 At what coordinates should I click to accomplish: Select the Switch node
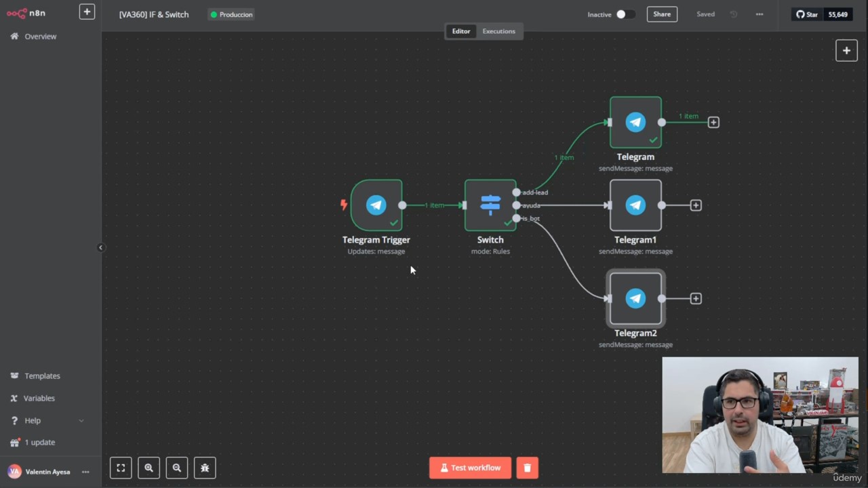[x=490, y=205]
